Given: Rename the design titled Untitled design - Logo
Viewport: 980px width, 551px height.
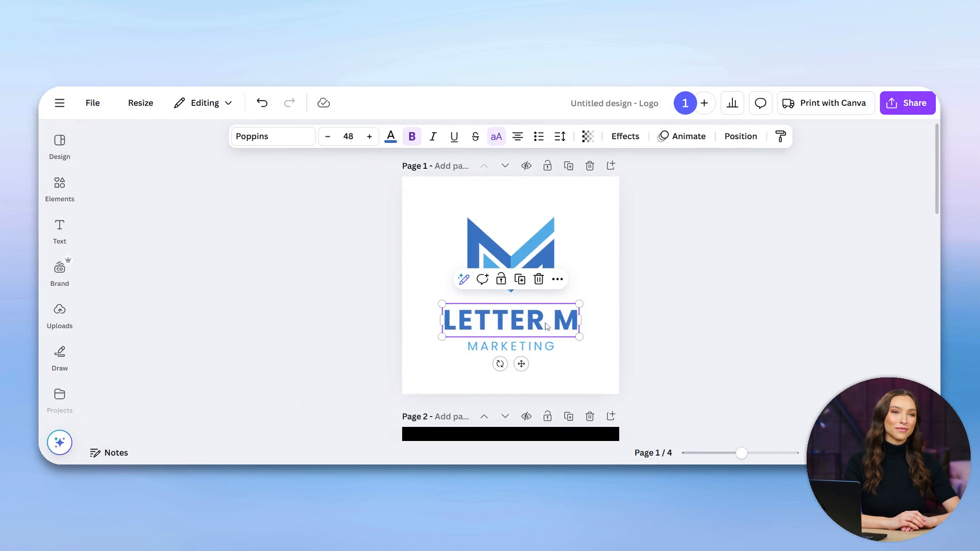Looking at the screenshot, I should (x=614, y=103).
